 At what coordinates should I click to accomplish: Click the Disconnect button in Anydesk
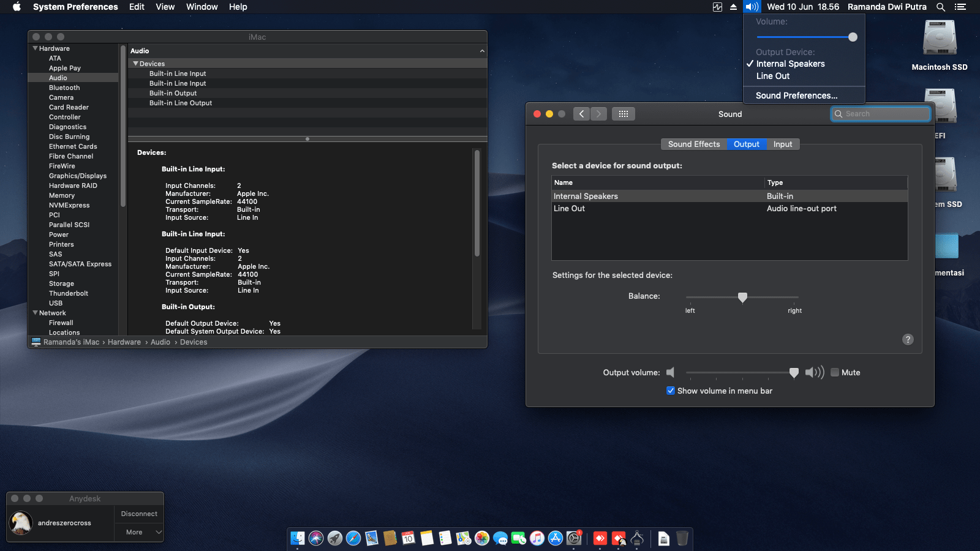(x=139, y=514)
